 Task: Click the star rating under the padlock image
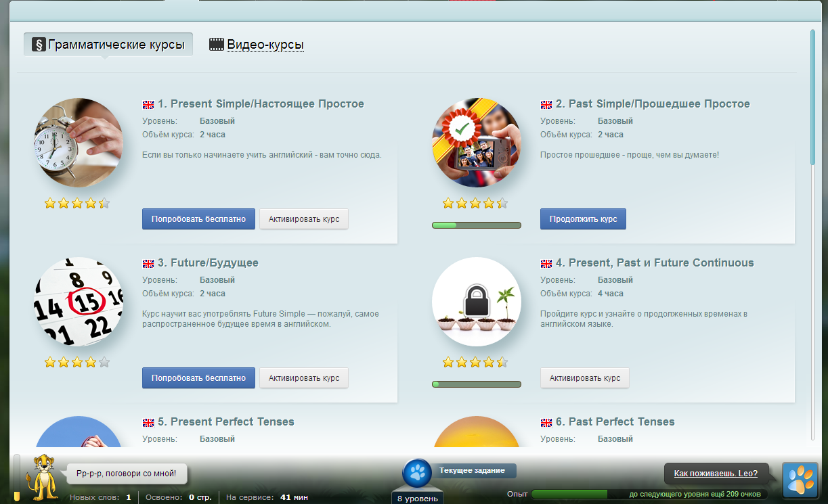tap(475, 362)
